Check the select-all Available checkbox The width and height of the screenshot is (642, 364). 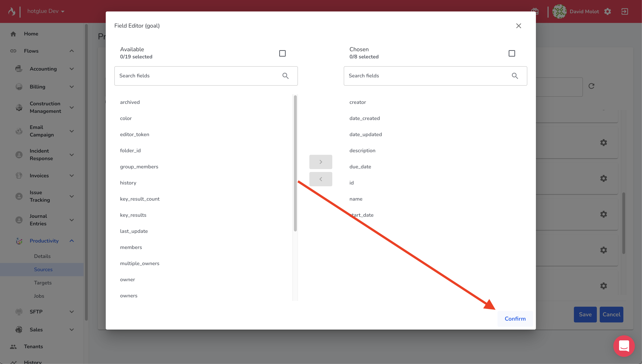282,53
